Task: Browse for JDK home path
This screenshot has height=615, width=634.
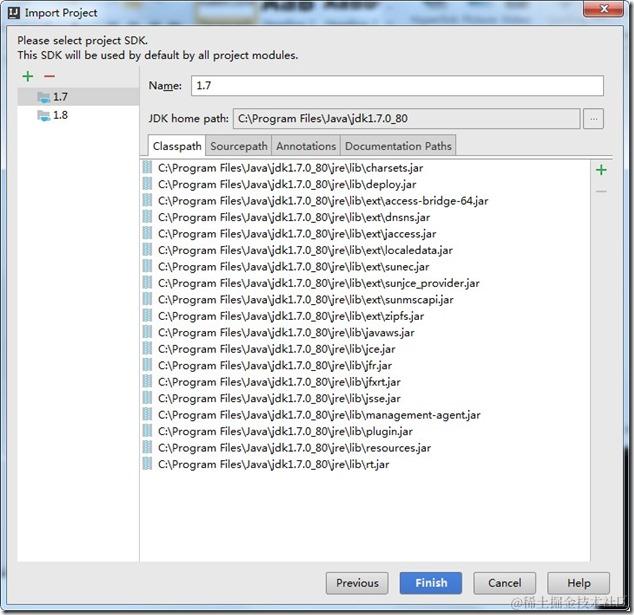Action: pos(593,118)
